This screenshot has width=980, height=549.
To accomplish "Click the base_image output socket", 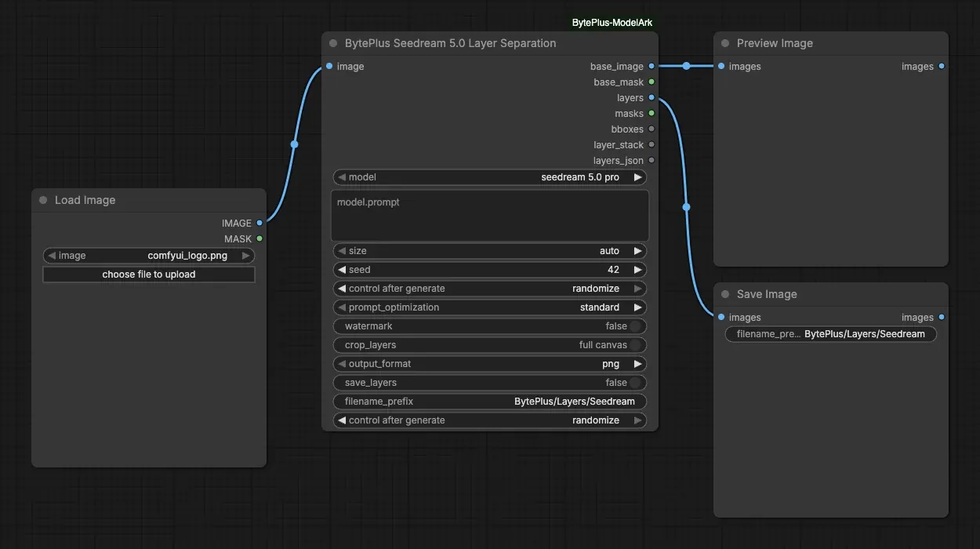I will pyautogui.click(x=652, y=67).
